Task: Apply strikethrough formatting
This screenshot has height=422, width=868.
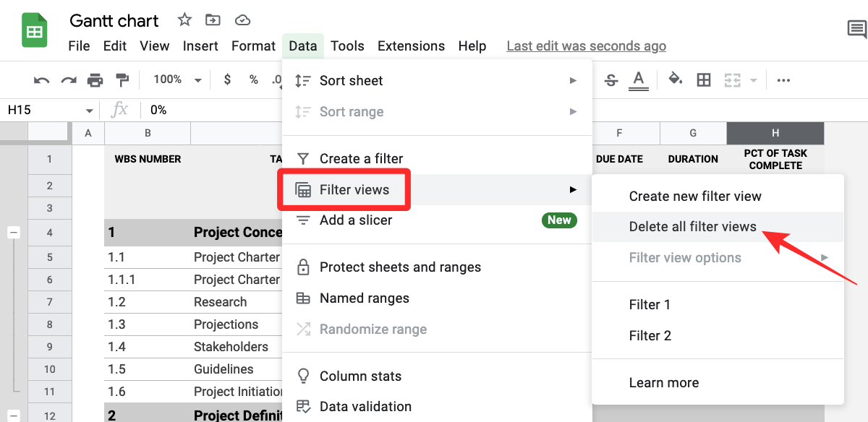Action: coord(611,80)
